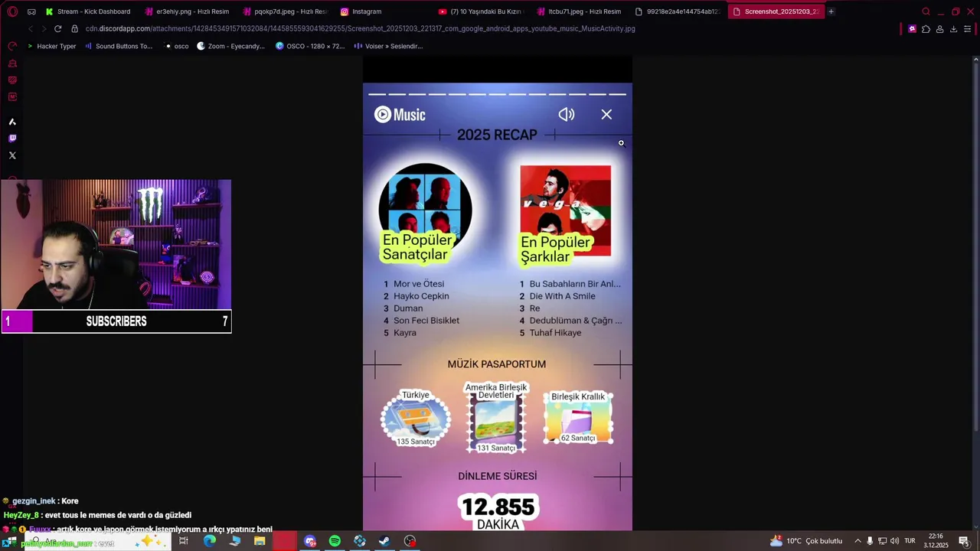Viewport: 980px width, 551px height.
Task: Open Discord from the taskbar
Action: tap(310, 541)
